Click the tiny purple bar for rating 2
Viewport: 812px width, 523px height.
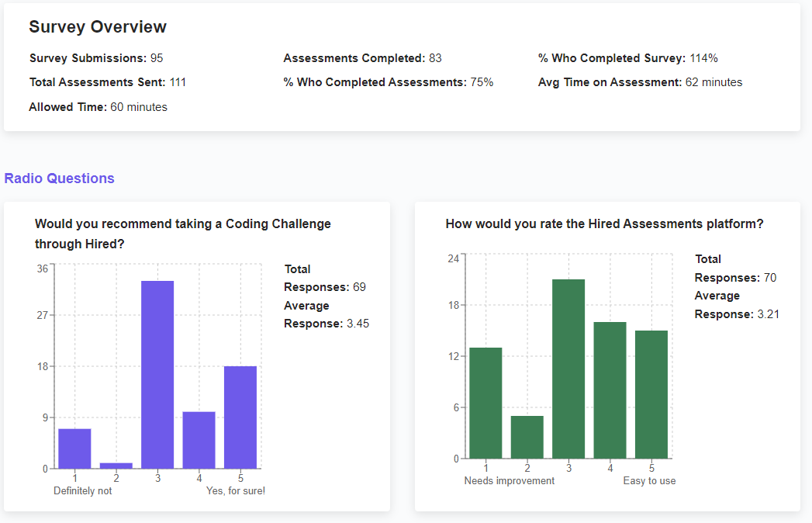click(x=116, y=466)
